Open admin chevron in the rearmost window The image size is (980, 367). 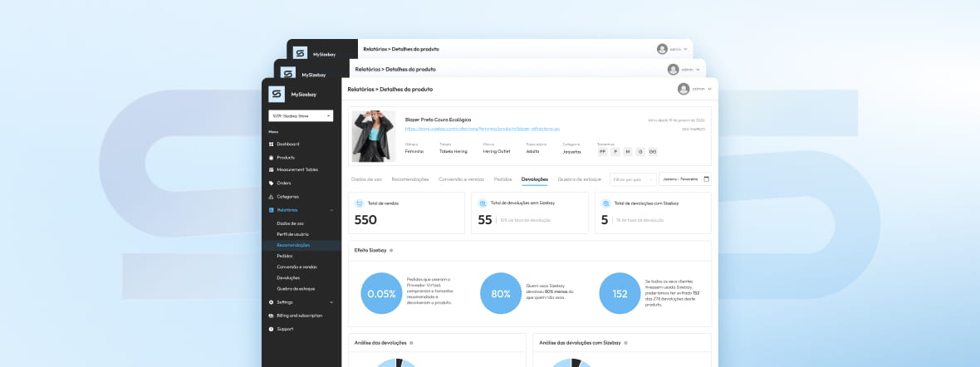(686, 49)
